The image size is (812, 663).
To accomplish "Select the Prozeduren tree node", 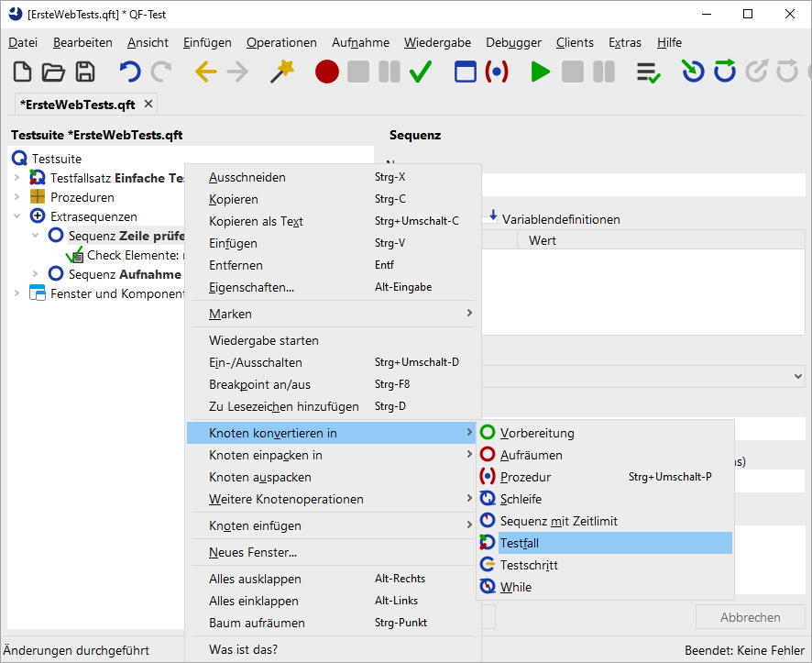I will (82, 197).
